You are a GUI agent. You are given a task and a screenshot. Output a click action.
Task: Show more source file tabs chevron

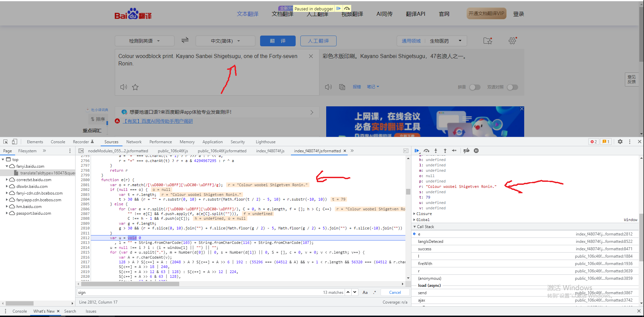click(x=352, y=151)
